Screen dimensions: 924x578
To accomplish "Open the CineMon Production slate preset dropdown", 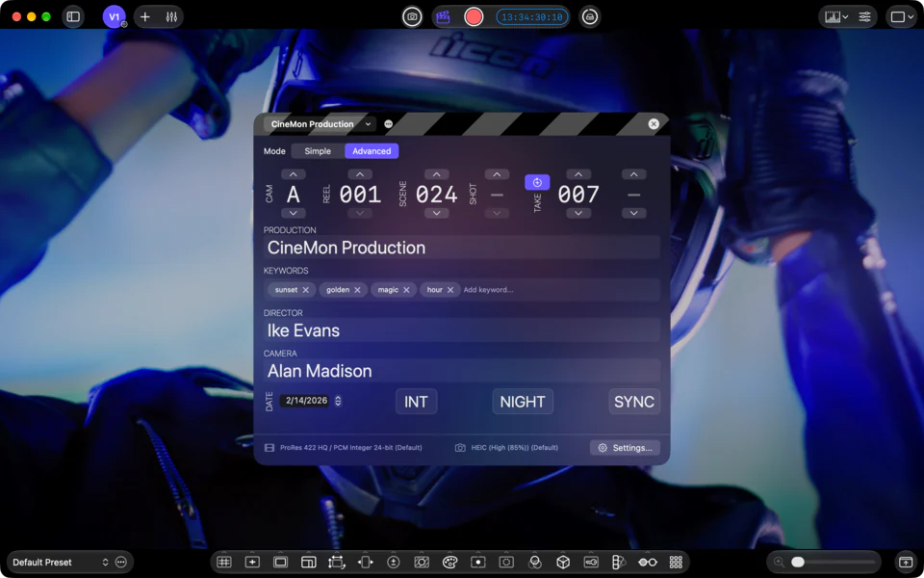I will [320, 124].
